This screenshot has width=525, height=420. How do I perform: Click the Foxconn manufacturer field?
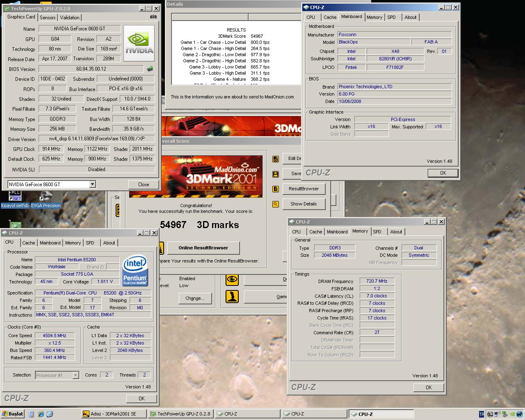pyautogui.click(x=394, y=34)
